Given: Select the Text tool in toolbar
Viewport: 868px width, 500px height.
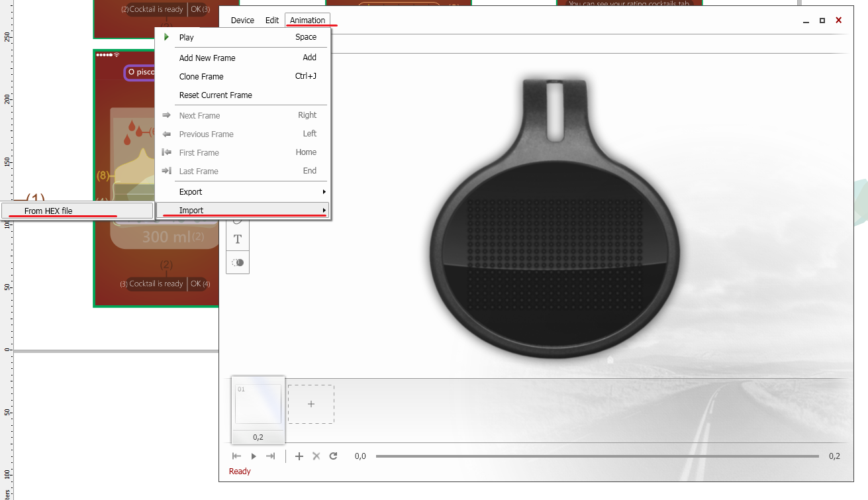Looking at the screenshot, I should tap(238, 239).
